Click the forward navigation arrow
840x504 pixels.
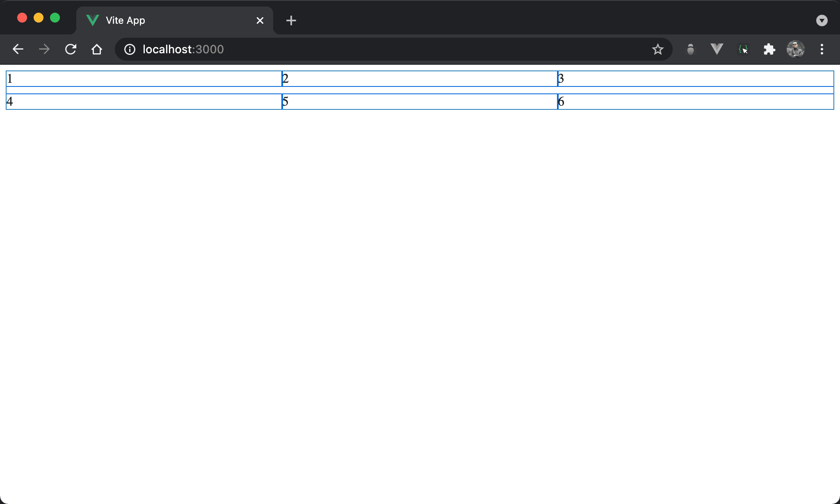(x=44, y=50)
